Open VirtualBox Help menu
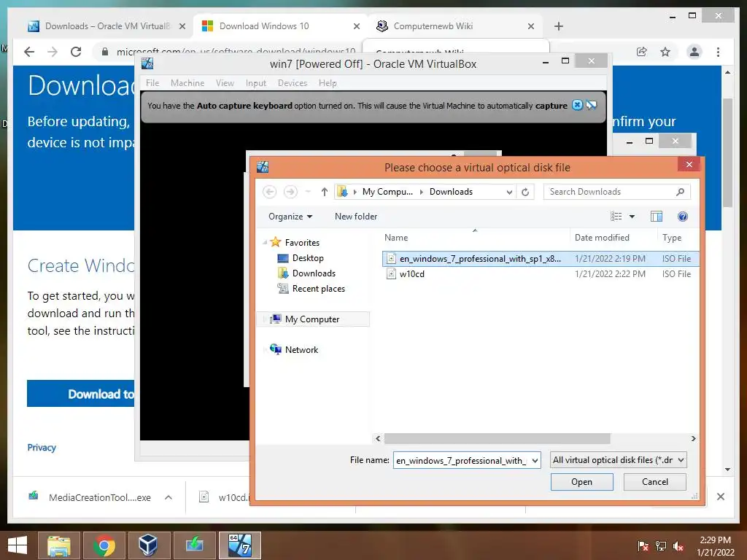 click(328, 83)
